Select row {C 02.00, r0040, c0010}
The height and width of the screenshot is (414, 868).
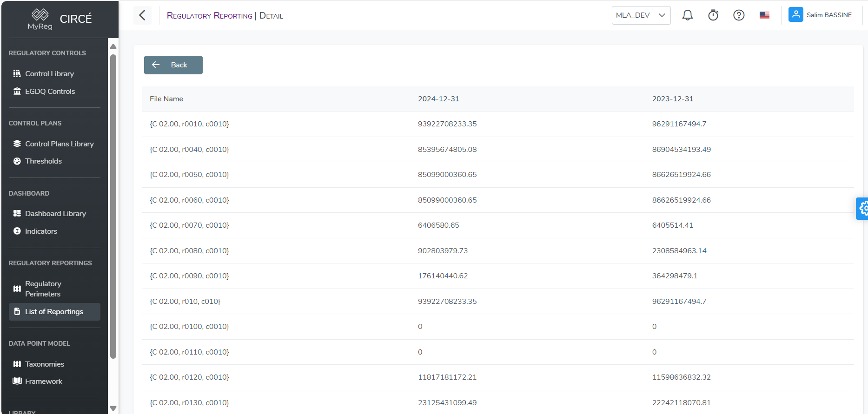pyautogui.click(x=498, y=150)
